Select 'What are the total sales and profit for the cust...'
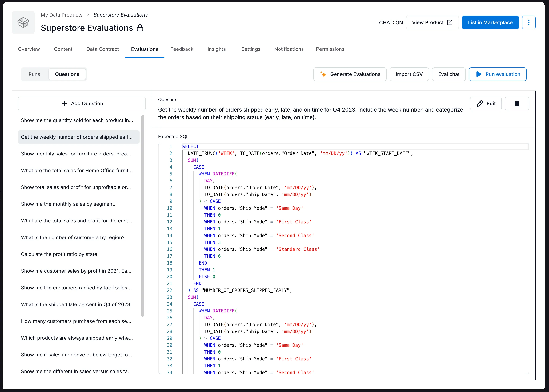Viewport: 549px width, 392px height. pos(78,221)
